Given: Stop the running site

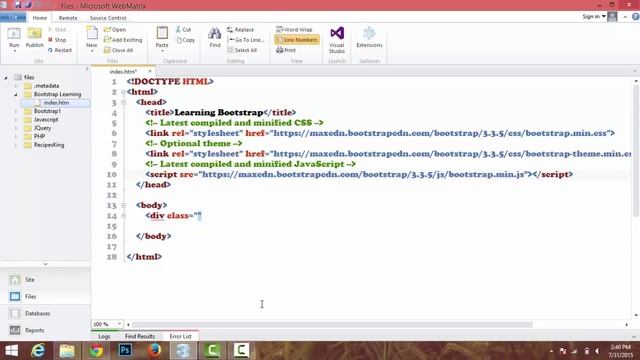Looking at the screenshot, I should pos(57,40).
